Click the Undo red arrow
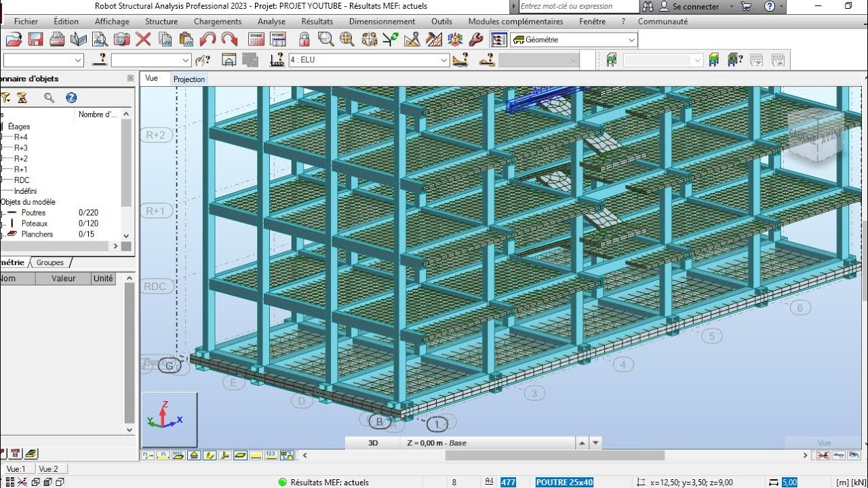868x488 pixels. [x=208, y=39]
